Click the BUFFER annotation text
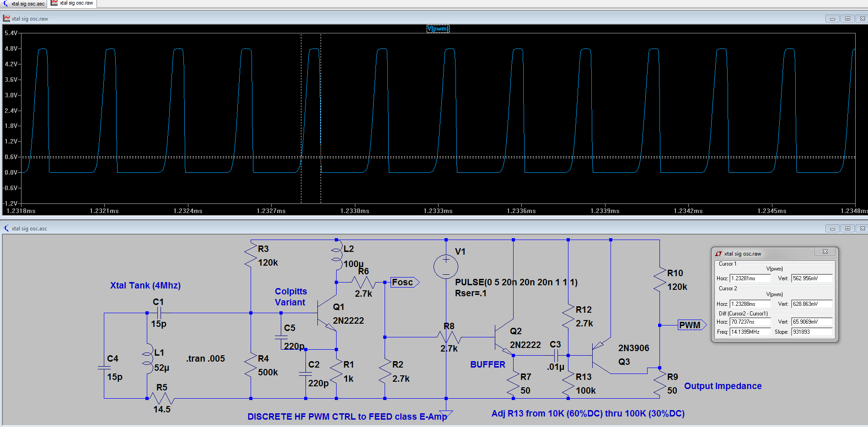868x427 pixels. coord(488,364)
